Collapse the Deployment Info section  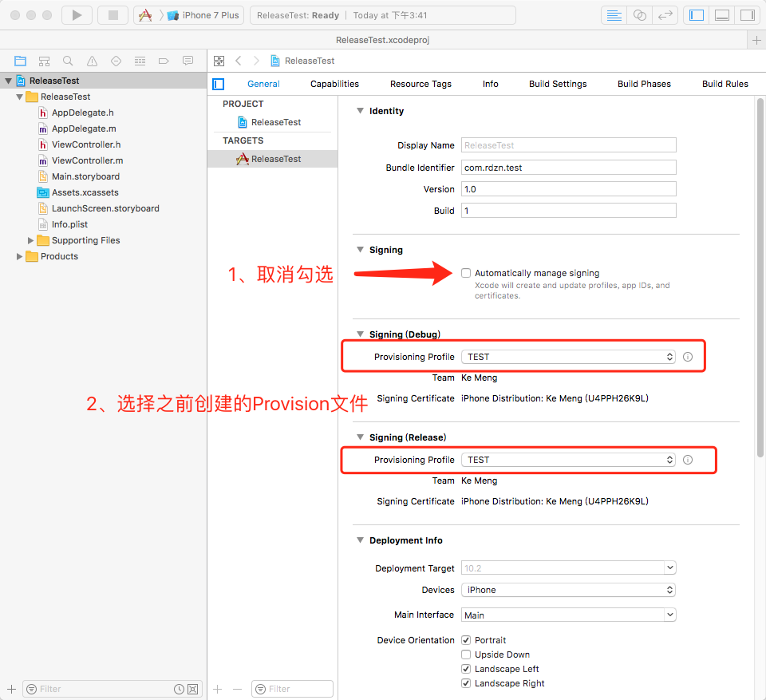pyautogui.click(x=360, y=540)
